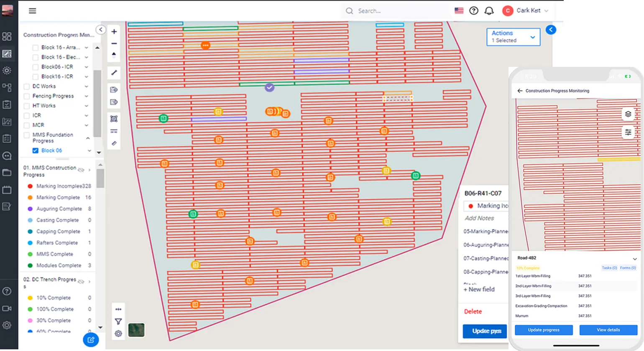Click Delete in B06-R41-C07 panel
The image size is (644, 351).
tap(473, 312)
